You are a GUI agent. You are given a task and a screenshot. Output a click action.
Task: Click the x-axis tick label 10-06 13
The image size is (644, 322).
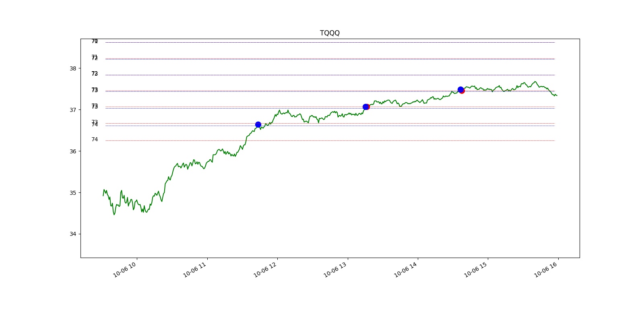pos(336,269)
